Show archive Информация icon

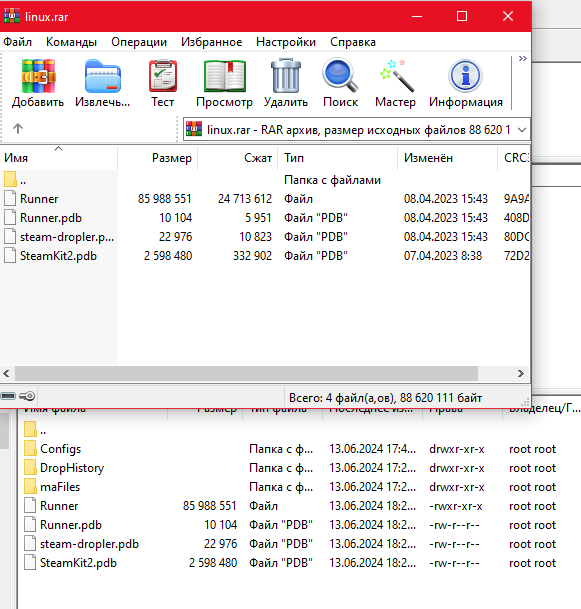[466, 76]
